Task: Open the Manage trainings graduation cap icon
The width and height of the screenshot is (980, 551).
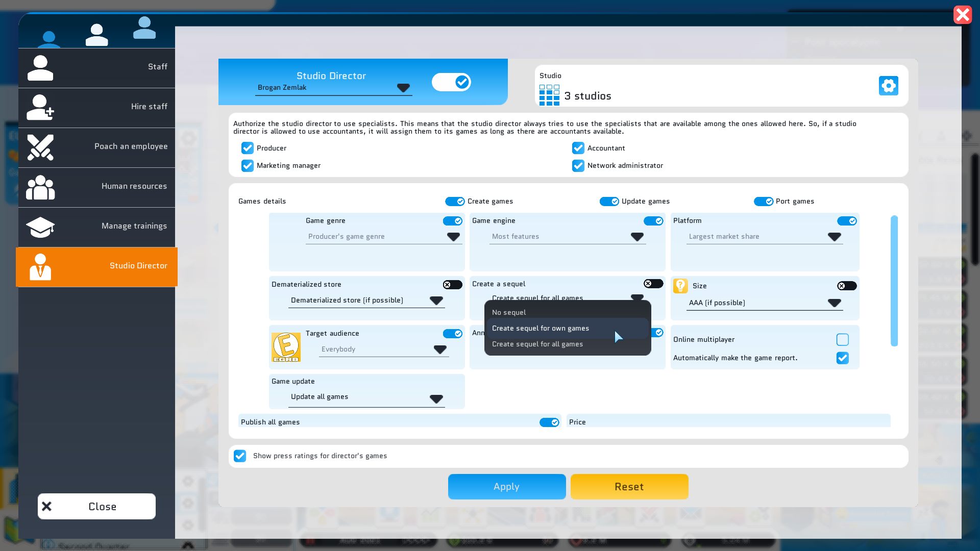Action: click(x=40, y=227)
